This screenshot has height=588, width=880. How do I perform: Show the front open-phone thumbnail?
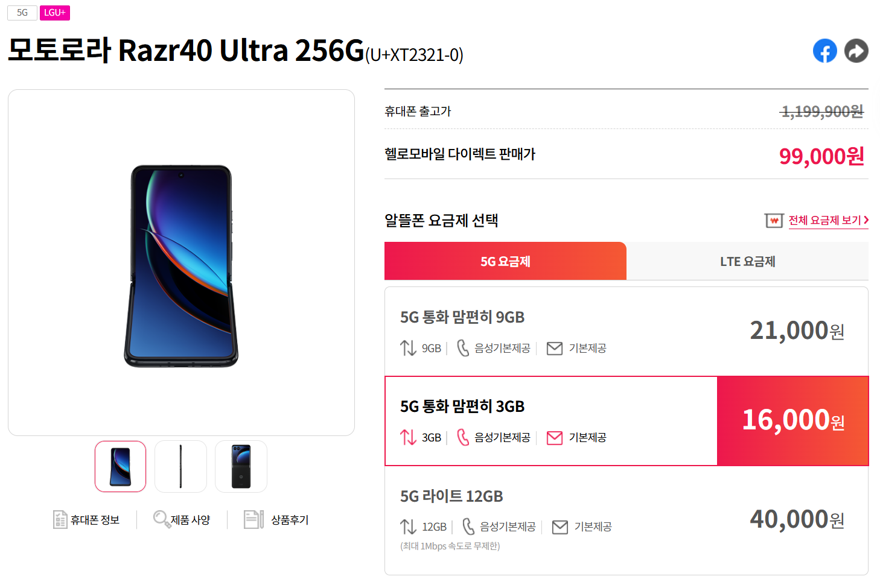pos(120,466)
